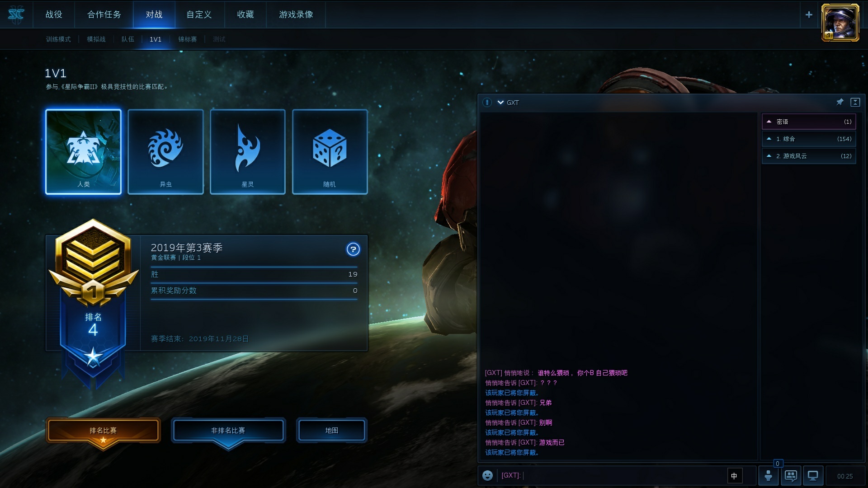Open the emoji picker in chat
Screen dimensions: 868x488
coord(487,475)
